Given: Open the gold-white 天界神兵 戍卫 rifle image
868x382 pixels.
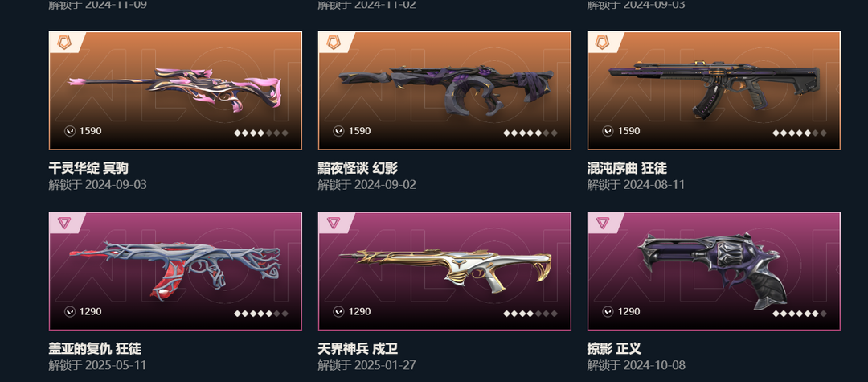Looking at the screenshot, I should (445, 270).
